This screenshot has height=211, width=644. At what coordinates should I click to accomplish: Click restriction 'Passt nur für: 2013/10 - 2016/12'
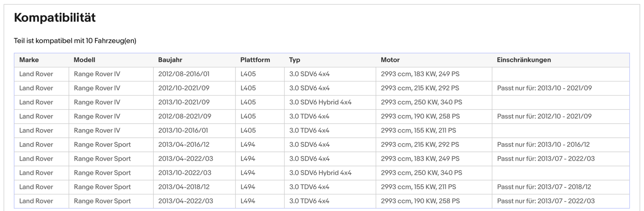coord(543,145)
